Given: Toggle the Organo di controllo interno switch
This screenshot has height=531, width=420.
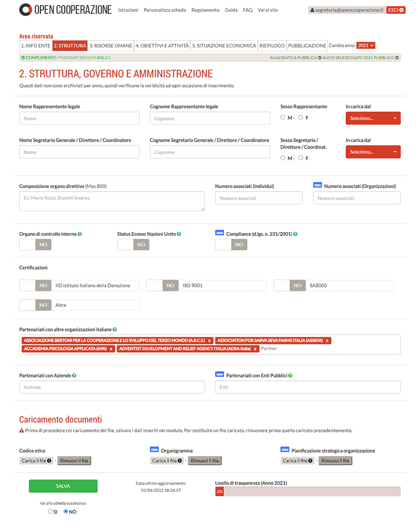Looking at the screenshot, I should (x=35, y=244).
